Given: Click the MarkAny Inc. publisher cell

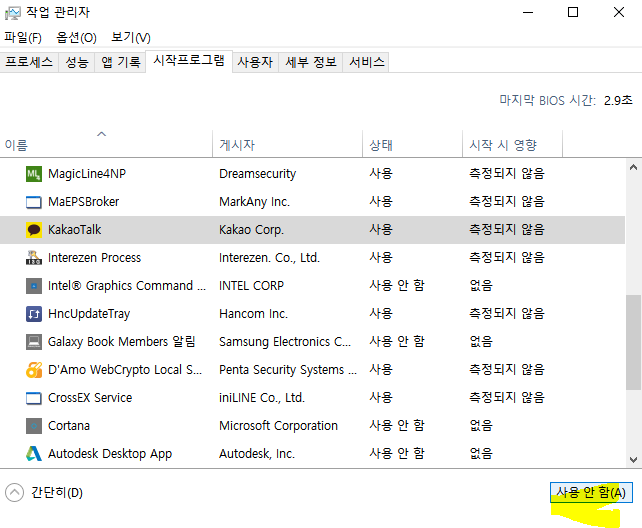Looking at the screenshot, I should point(254,202).
